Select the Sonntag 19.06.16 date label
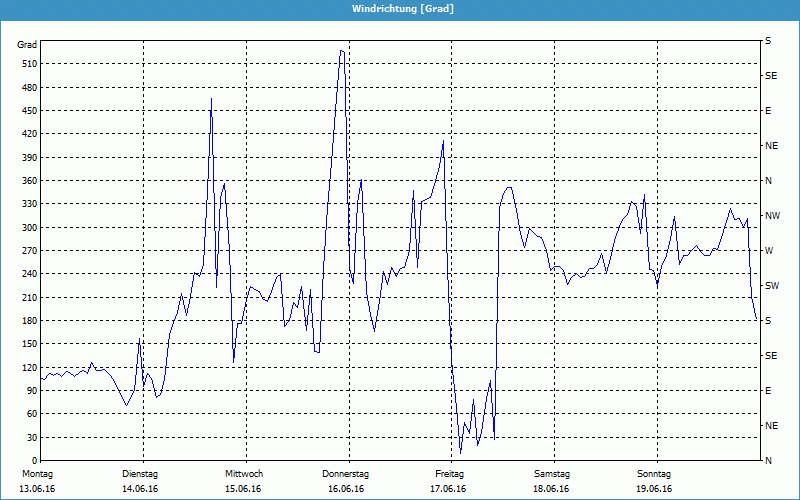The height and width of the screenshot is (500, 800). (654, 481)
